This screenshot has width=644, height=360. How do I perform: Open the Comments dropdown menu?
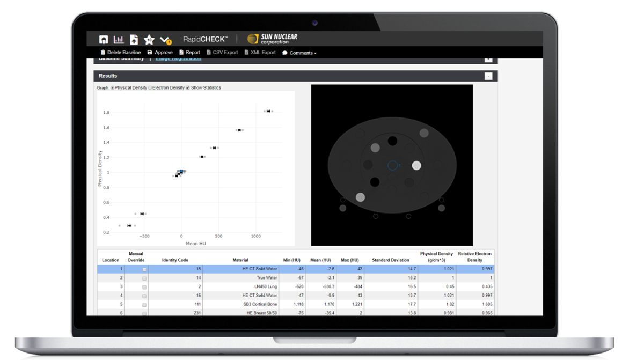click(299, 53)
